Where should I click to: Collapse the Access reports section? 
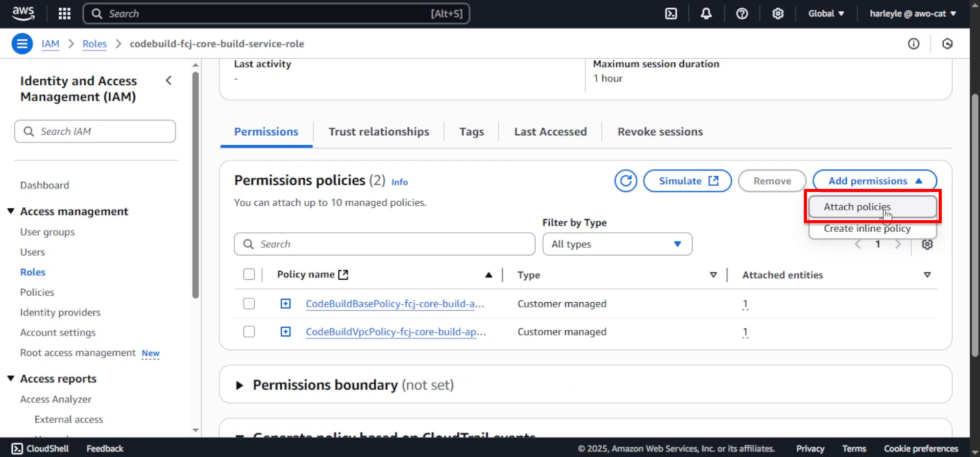click(11, 378)
